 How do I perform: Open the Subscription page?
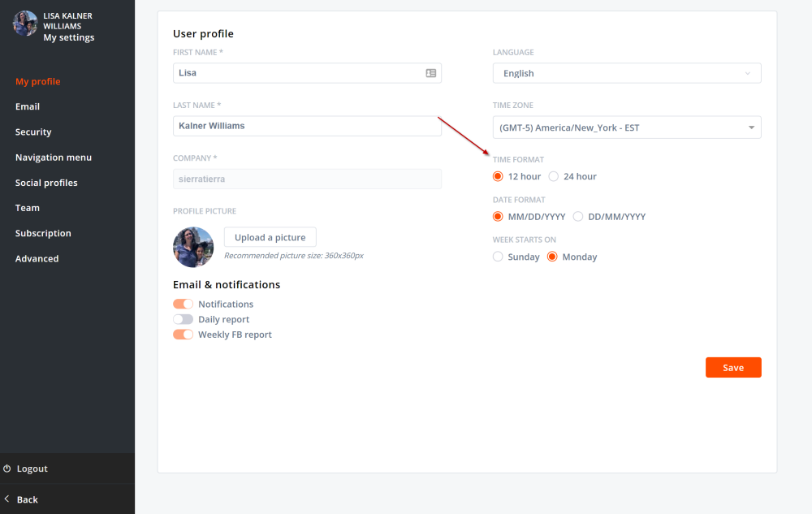click(43, 233)
